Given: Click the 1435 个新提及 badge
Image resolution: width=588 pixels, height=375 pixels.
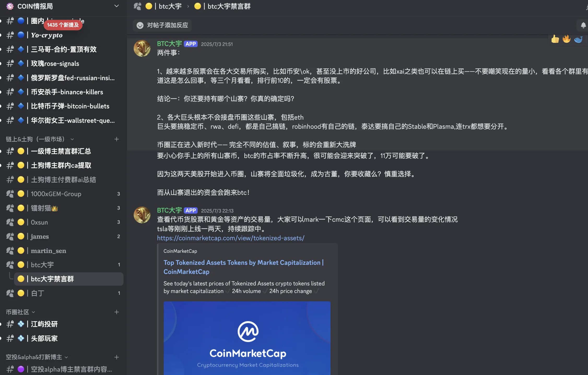Looking at the screenshot, I should 63,25.
